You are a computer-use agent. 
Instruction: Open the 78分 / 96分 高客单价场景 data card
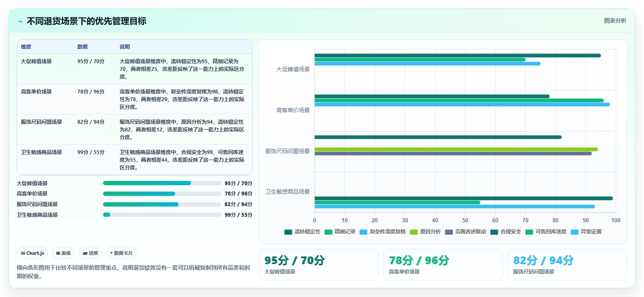pos(443,265)
